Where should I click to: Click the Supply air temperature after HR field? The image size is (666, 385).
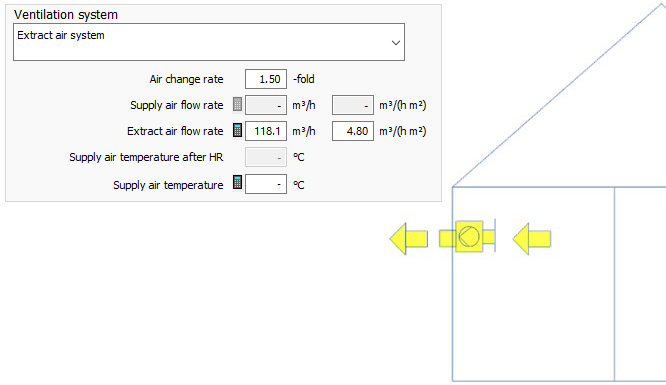266,157
